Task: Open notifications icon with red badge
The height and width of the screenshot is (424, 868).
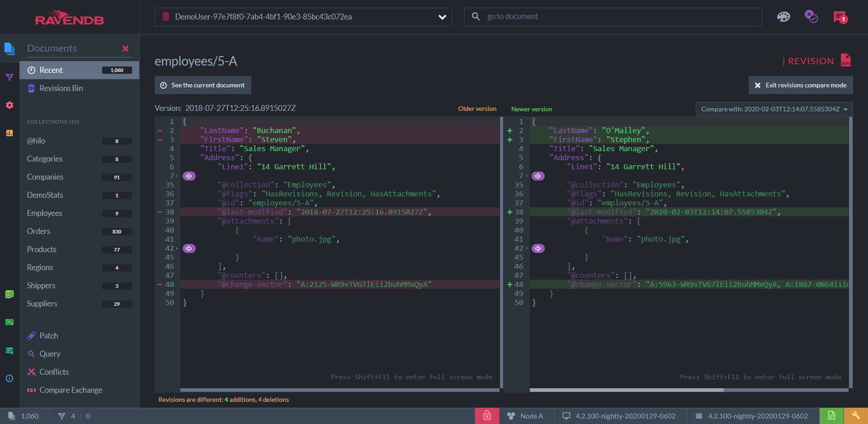Action: point(840,17)
